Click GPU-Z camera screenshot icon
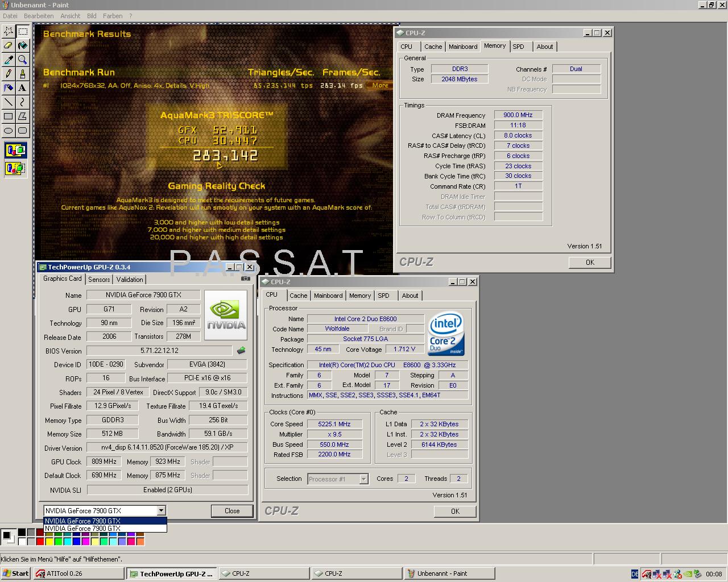Screen dimensions: 728x582 (246, 278)
